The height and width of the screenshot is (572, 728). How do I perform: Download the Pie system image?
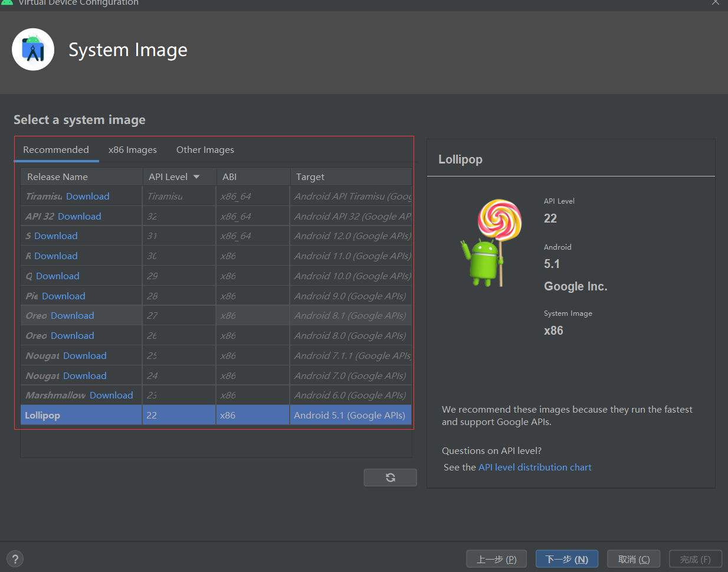(64, 296)
